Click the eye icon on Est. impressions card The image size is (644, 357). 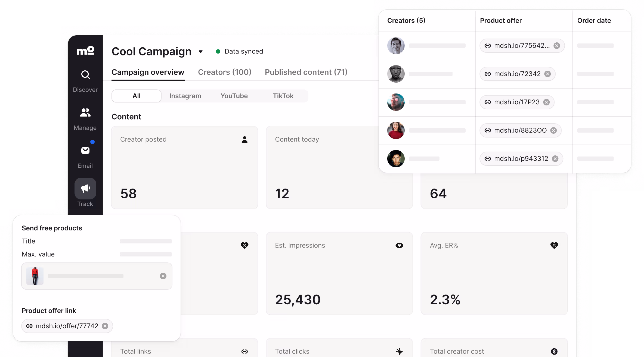(x=399, y=246)
